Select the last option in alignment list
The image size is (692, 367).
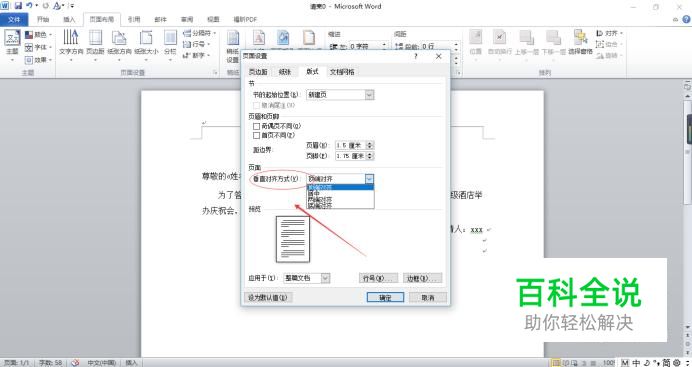(340, 205)
